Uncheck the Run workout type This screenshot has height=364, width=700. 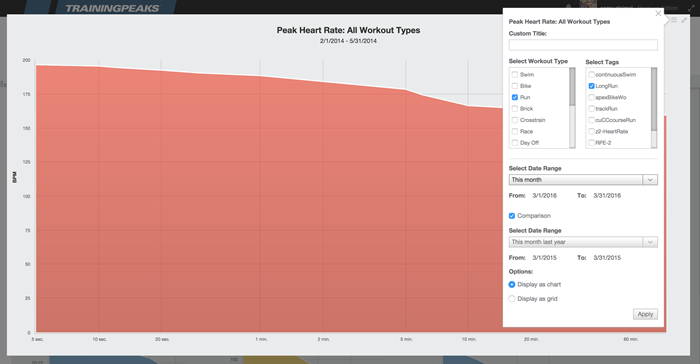pyautogui.click(x=515, y=97)
